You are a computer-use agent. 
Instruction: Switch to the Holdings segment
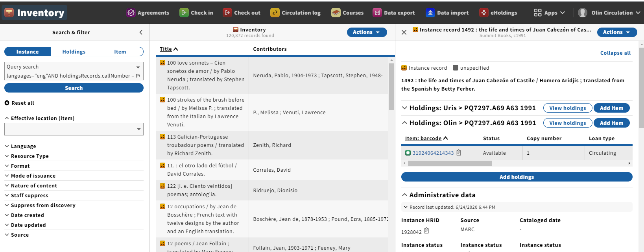[x=74, y=52]
